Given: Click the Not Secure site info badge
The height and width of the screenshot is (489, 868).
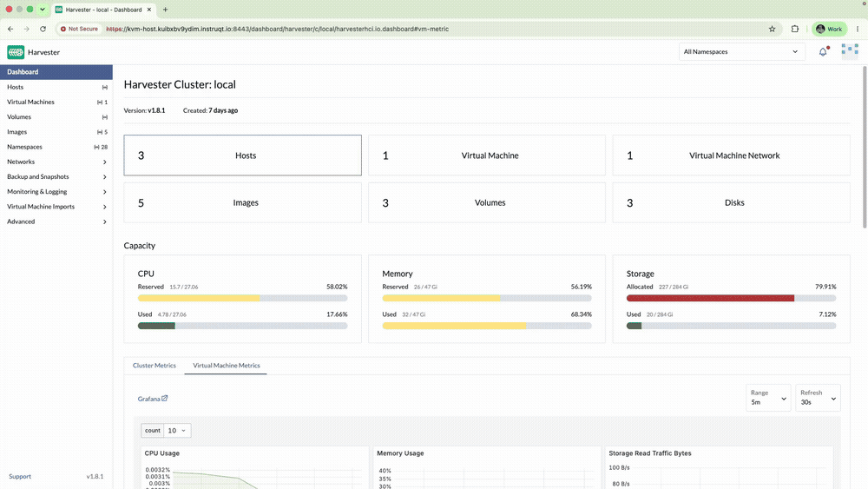Looking at the screenshot, I should (79, 29).
